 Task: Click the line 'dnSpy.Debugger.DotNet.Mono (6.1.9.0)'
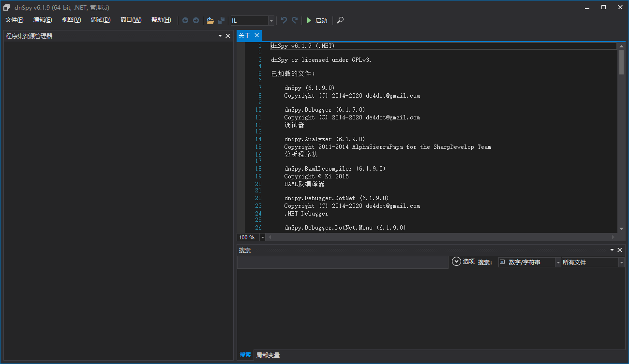tap(345, 228)
